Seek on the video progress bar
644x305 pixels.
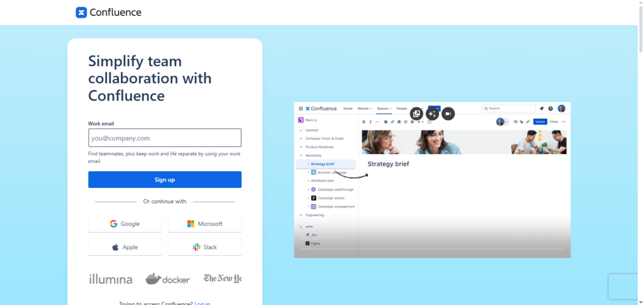tap(432, 249)
